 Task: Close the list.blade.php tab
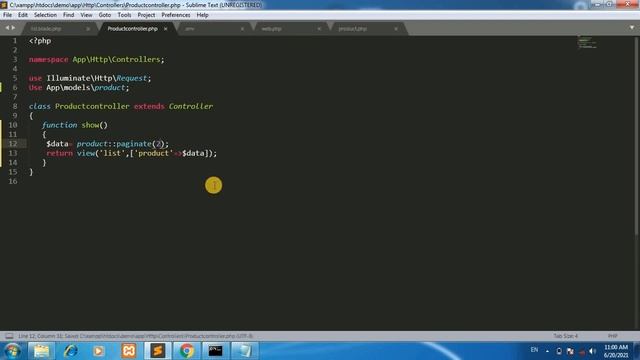click(x=88, y=29)
